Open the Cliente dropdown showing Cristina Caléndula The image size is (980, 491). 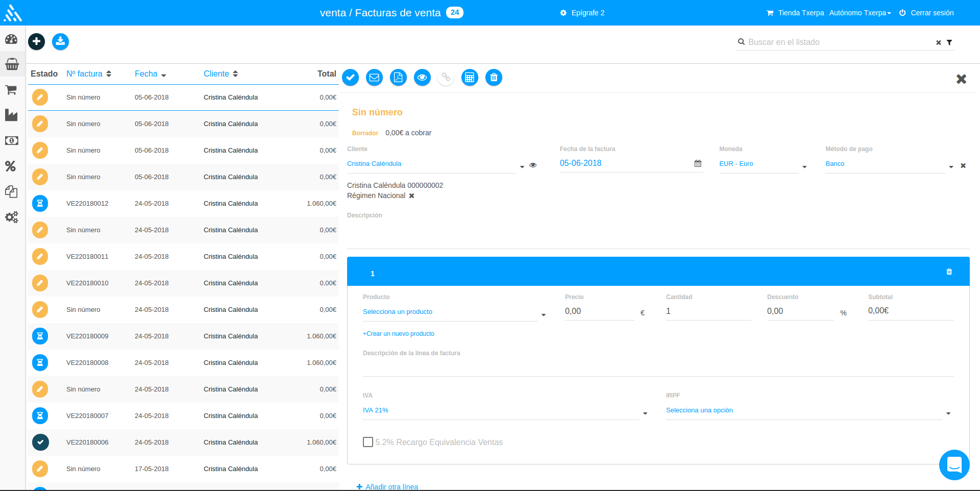436,164
